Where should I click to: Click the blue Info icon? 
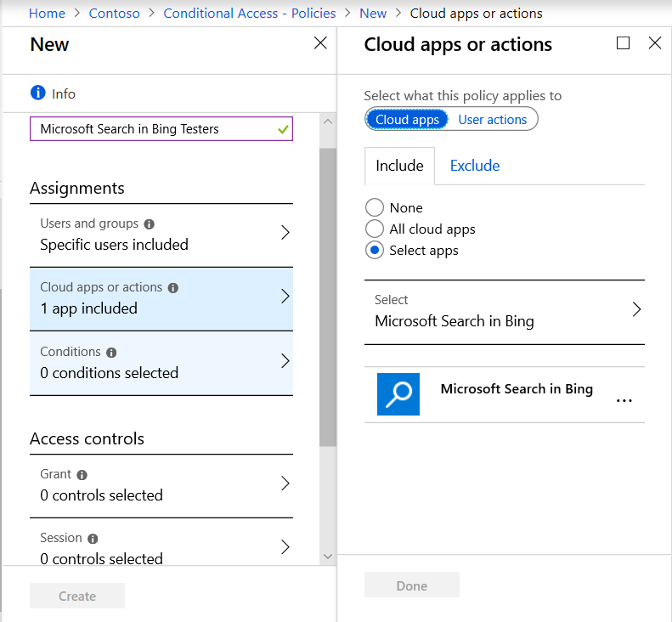tap(37, 92)
